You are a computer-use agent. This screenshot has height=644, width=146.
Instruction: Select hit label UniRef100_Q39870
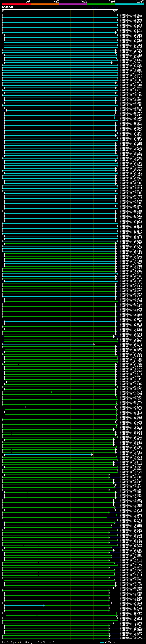(131, 42)
